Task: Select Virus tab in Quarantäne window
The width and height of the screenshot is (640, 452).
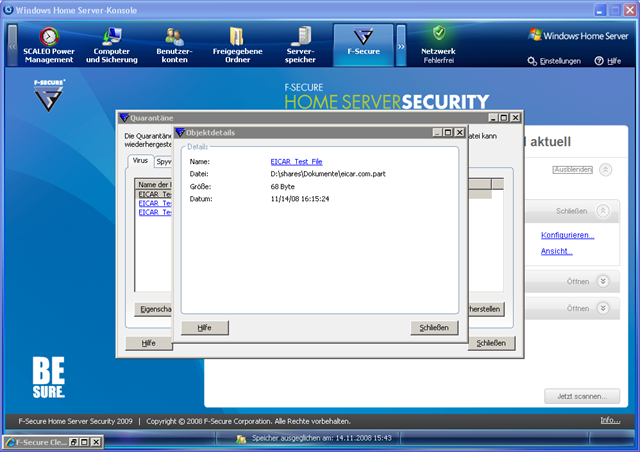Action: coord(140,161)
